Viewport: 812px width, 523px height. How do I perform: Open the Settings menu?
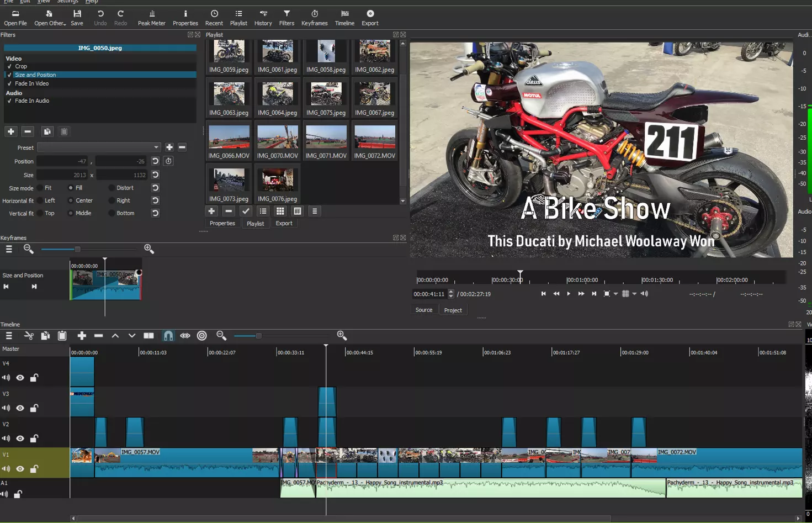[x=67, y=2]
